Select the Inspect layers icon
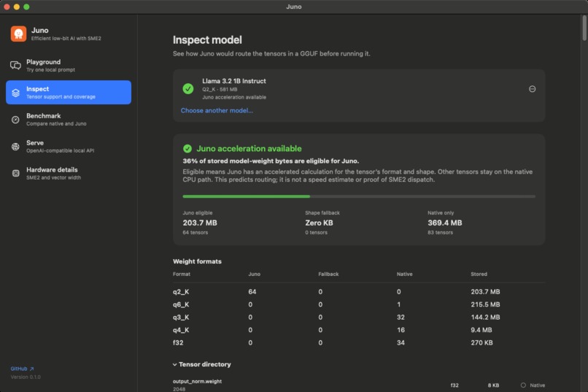The image size is (588, 392). 15,93
